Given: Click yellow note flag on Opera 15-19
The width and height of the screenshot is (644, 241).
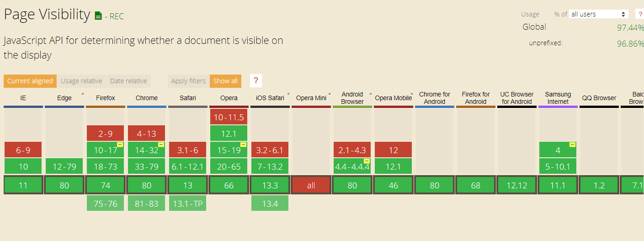Looking at the screenshot, I should (x=243, y=145).
